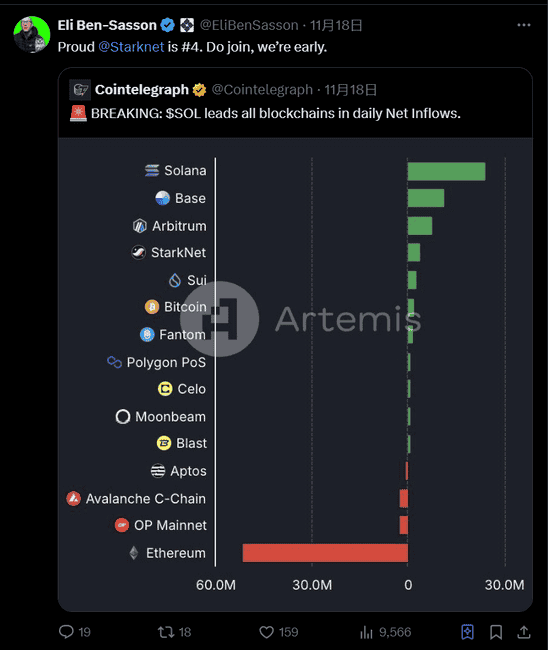
Task: Bookmark the tweet
Action: click(496, 632)
